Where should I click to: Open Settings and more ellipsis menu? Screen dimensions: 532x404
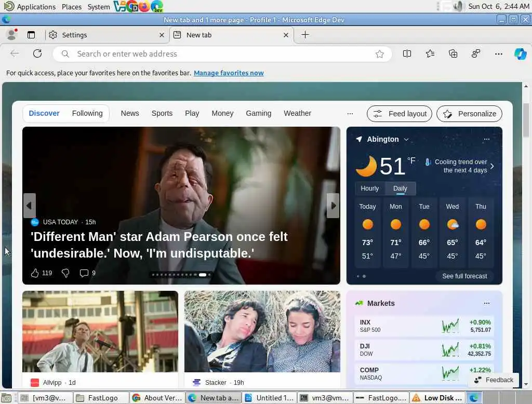point(498,53)
